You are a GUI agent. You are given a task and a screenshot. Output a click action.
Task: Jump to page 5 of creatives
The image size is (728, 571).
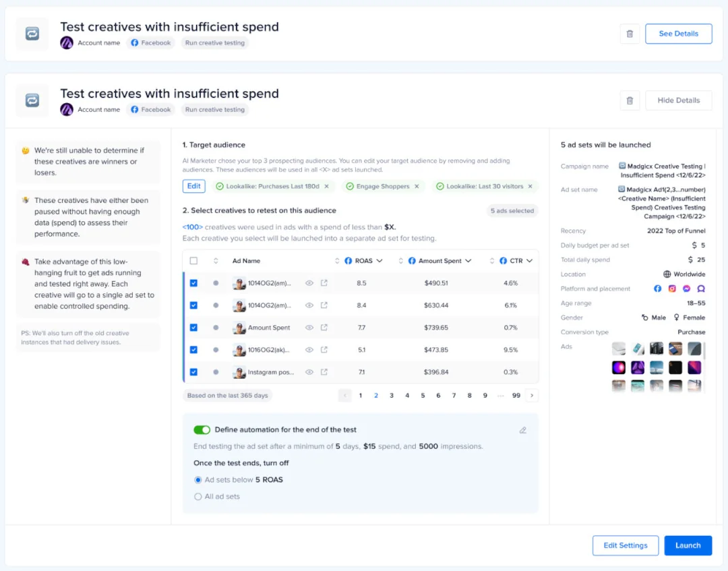click(x=423, y=396)
